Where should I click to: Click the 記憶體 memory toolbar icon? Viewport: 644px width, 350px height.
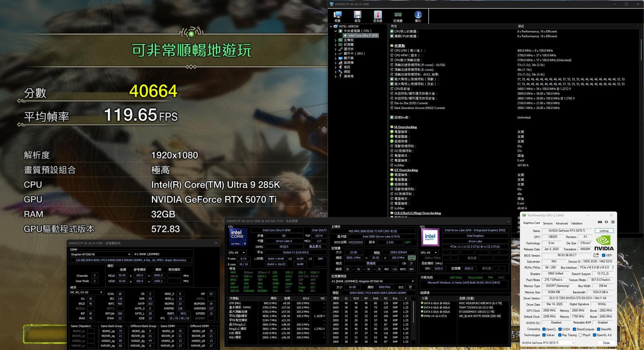pos(398,16)
